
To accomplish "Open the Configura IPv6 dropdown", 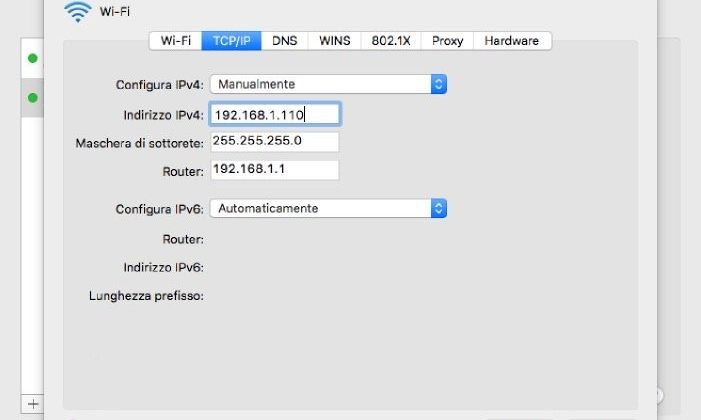I will (329, 208).
